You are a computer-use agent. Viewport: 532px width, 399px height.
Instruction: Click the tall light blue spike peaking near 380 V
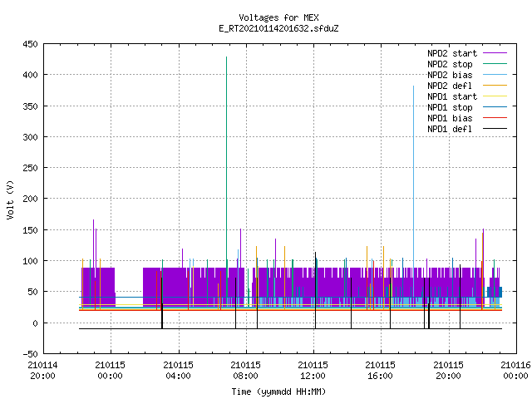pyautogui.click(x=413, y=176)
